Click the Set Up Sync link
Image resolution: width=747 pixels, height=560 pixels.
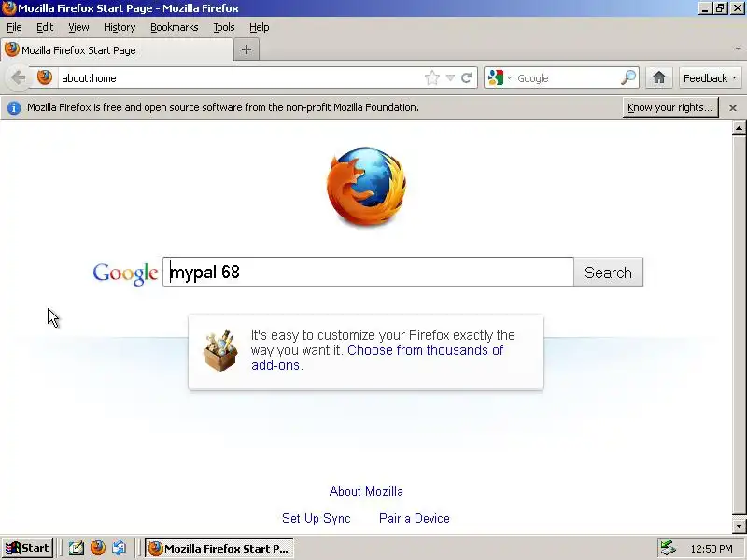click(x=317, y=518)
